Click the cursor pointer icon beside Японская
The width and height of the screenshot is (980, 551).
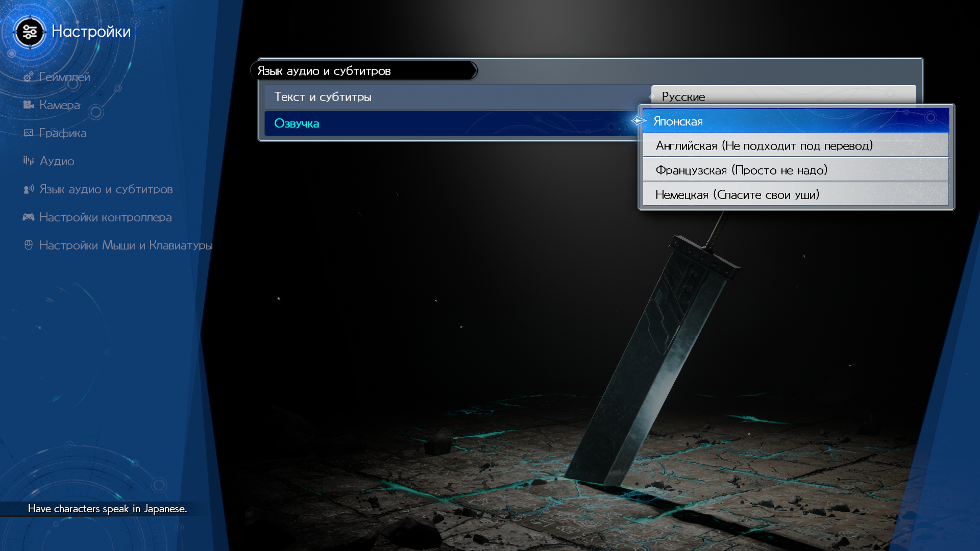pyautogui.click(x=639, y=121)
